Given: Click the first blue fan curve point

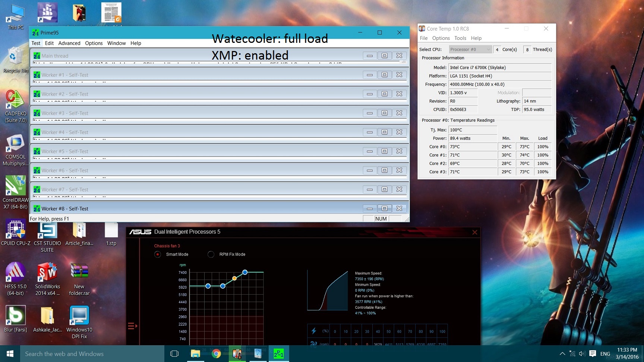Looking at the screenshot, I should tap(208, 286).
